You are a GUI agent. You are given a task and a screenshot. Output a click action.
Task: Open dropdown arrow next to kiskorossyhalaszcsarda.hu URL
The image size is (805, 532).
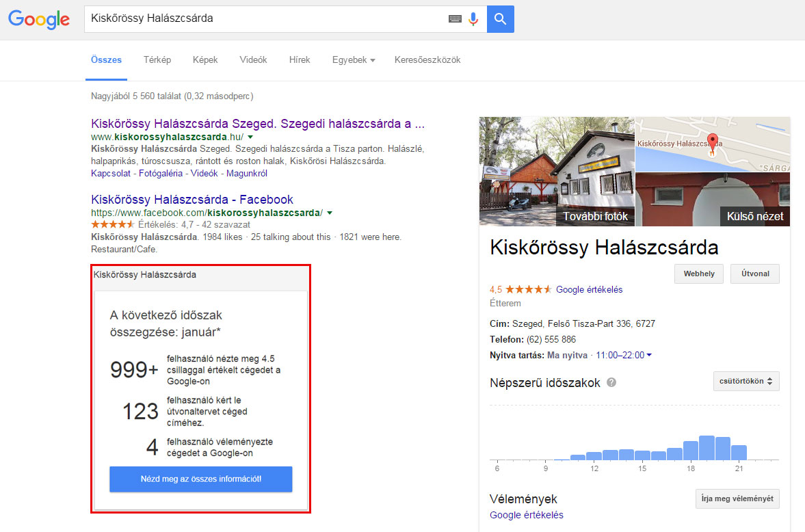coord(250,137)
